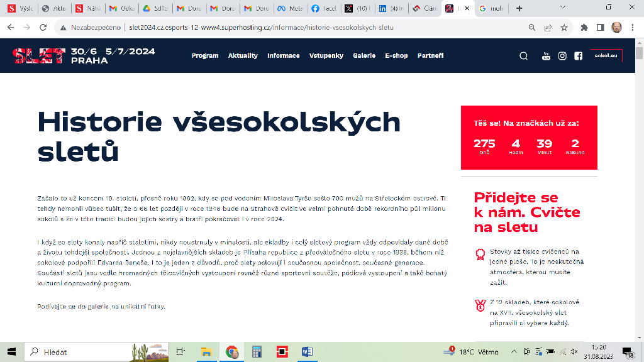Click the page vertical scrollbar thumb
644x362 pixels.
click(x=640, y=53)
